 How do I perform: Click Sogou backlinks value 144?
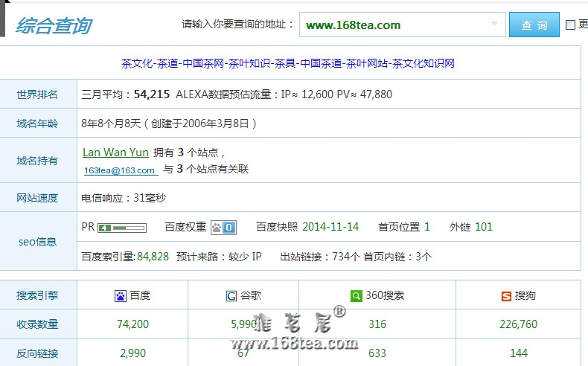[519, 353]
